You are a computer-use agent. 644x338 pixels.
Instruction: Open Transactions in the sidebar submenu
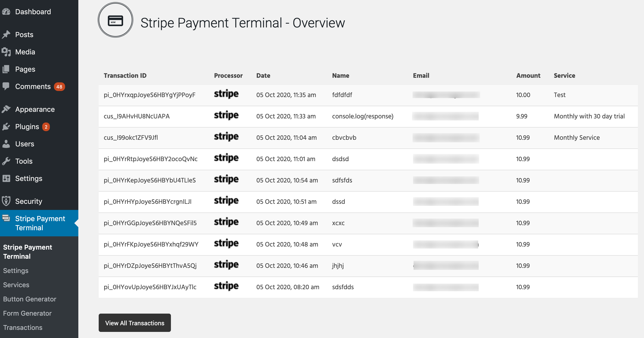coord(23,328)
